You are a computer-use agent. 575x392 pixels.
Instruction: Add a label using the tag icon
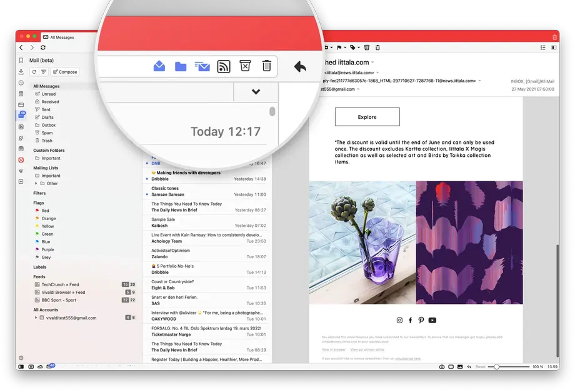(352, 48)
